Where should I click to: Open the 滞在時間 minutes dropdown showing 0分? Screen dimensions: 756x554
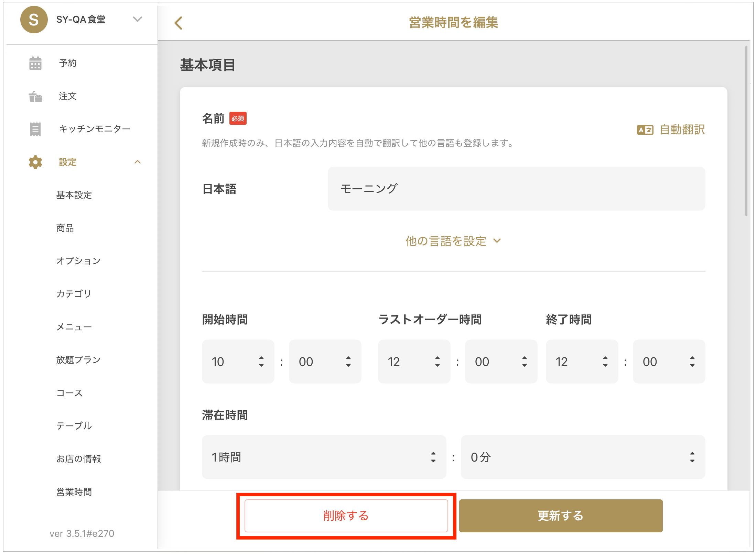point(583,457)
